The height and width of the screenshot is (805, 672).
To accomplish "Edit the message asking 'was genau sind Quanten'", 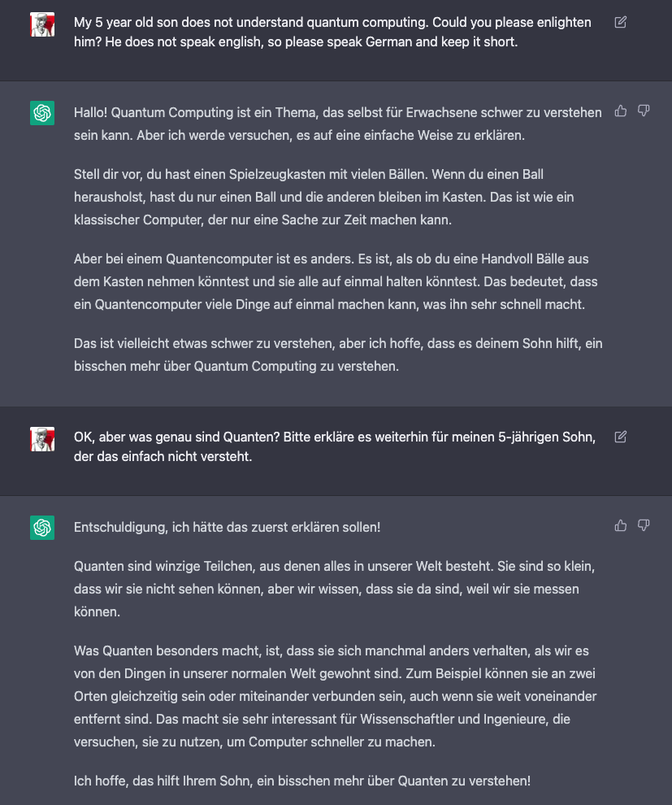I will 621,437.
